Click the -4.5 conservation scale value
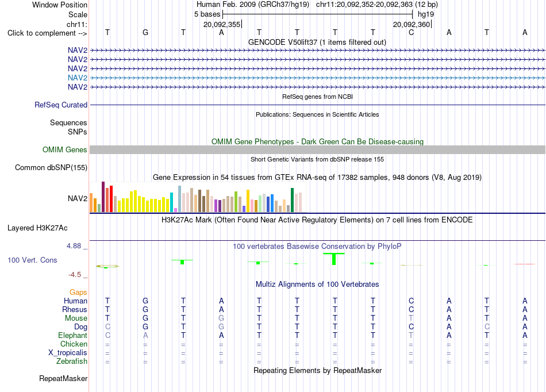 pyautogui.click(x=75, y=275)
